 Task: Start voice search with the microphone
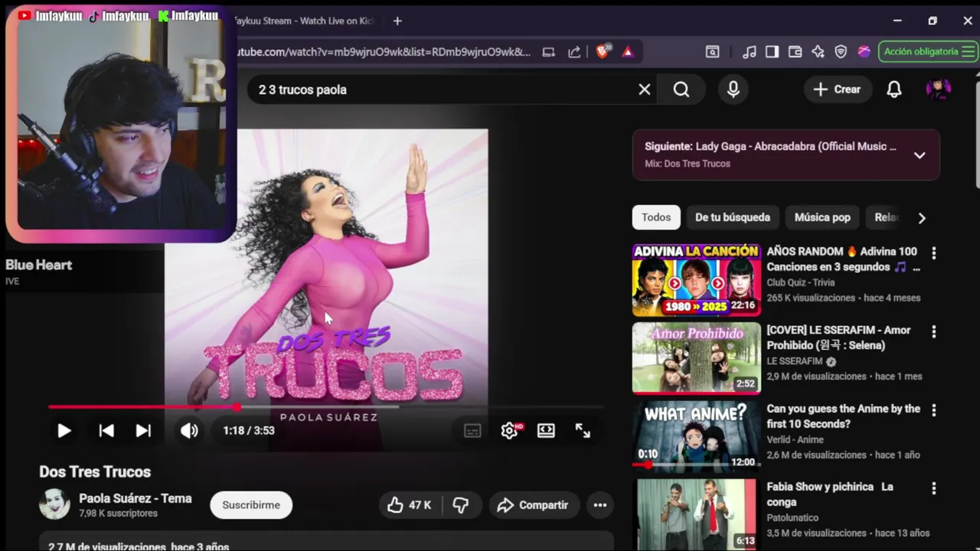tap(733, 90)
